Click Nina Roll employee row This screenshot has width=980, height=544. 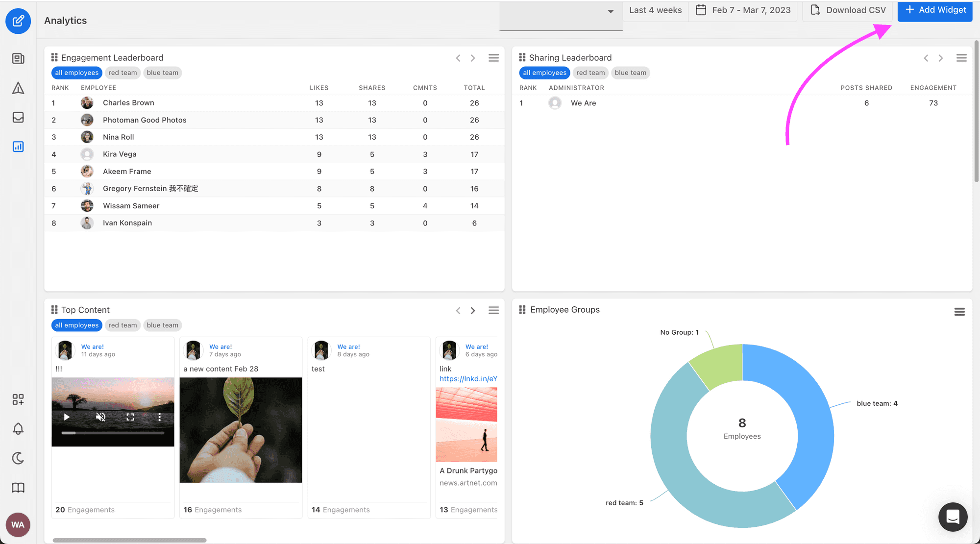click(274, 137)
